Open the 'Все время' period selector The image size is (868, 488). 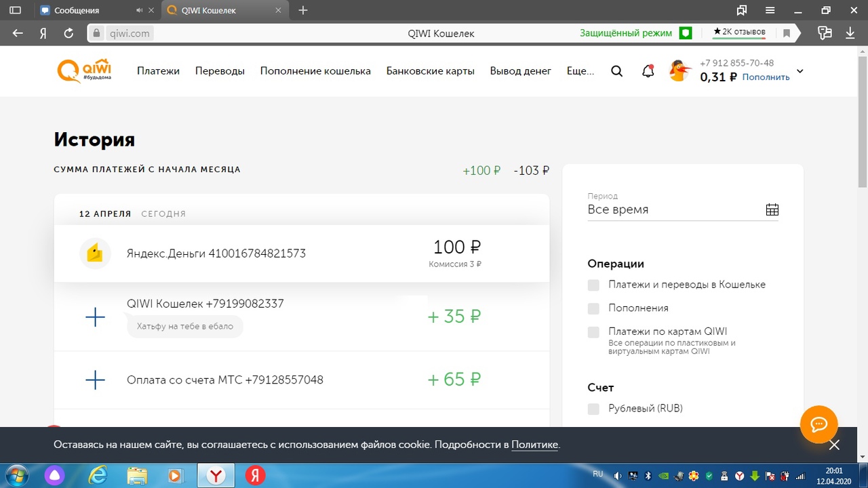point(671,209)
